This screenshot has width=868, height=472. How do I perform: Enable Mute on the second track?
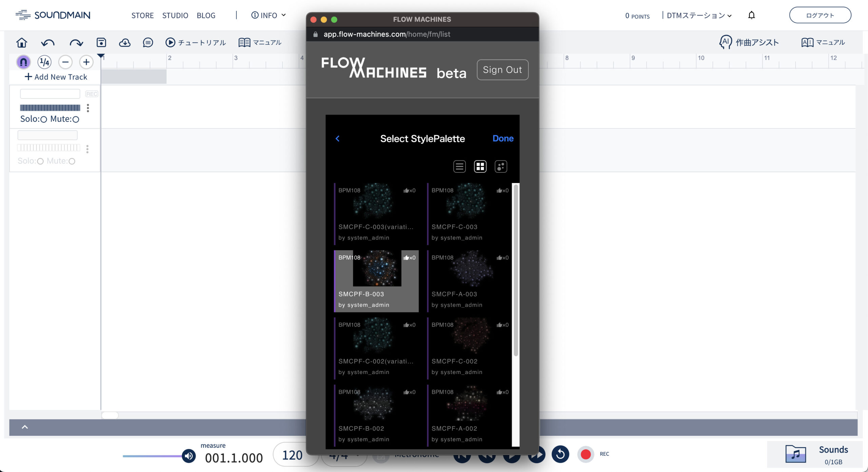click(72, 161)
